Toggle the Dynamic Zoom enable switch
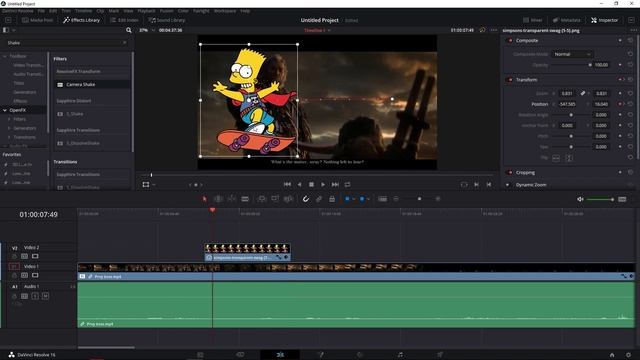 pyautogui.click(x=508, y=184)
